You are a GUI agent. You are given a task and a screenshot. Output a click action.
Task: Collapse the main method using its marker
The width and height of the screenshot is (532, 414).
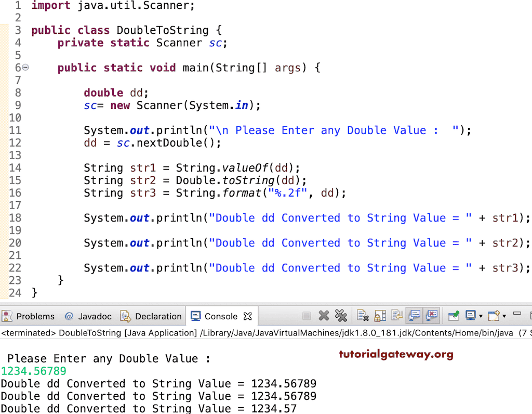(24, 68)
